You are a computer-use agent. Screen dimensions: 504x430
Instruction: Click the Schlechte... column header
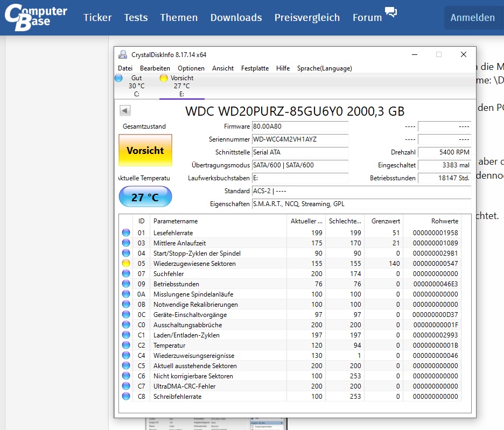coord(345,221)
